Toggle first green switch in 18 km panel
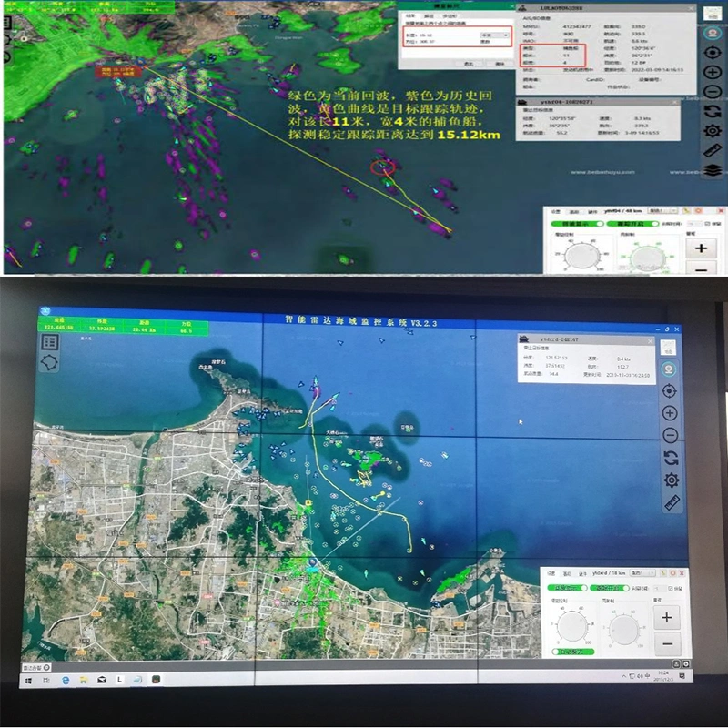This screenshot has width=728, height=728. (567, 588)
